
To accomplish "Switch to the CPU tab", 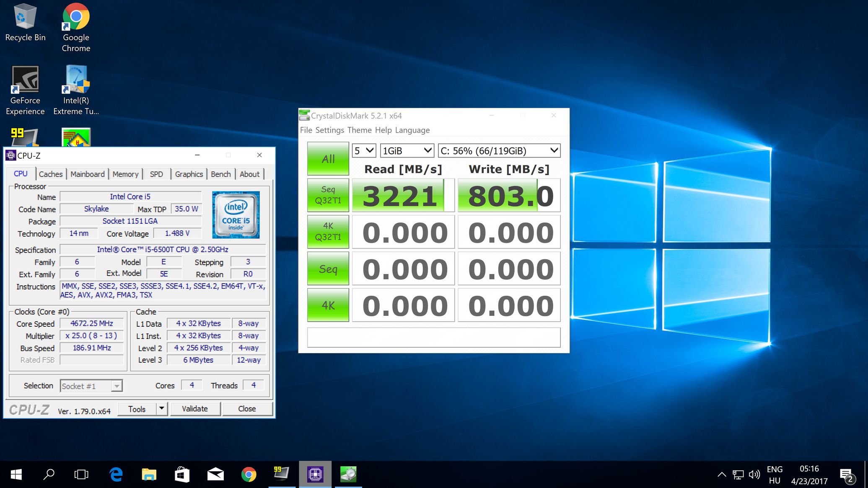I will pos(21,173).
